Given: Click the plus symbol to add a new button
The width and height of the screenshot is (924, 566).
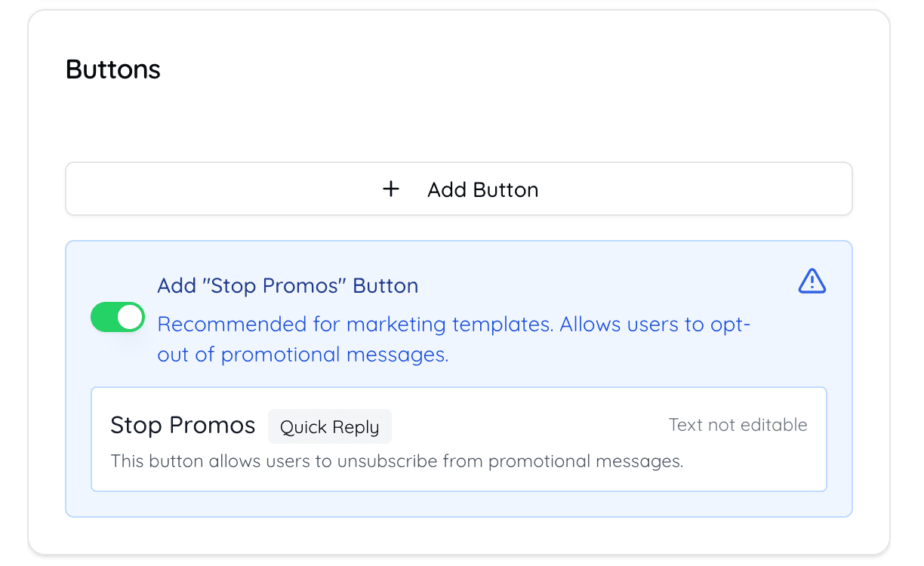Looking at the screenshot, I should (391, 189).
